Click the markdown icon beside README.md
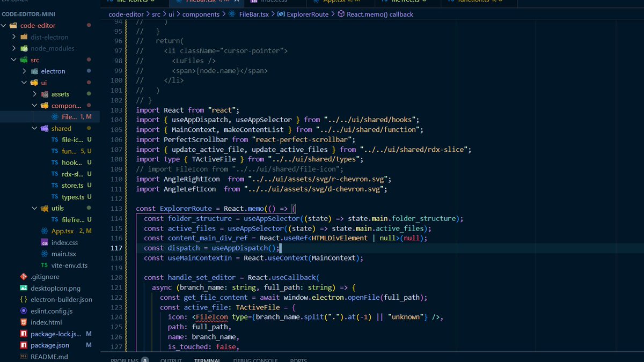644x362 pixels. pyautogui.click(x=24, y=357)
